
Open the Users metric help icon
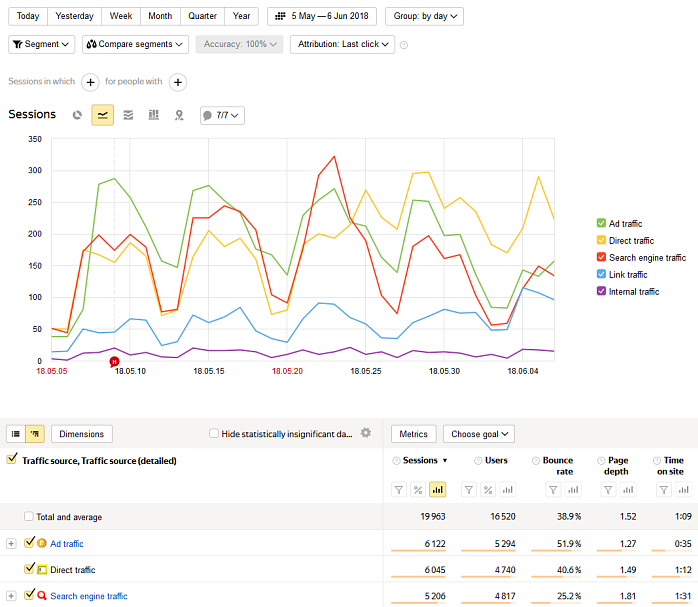478,461
